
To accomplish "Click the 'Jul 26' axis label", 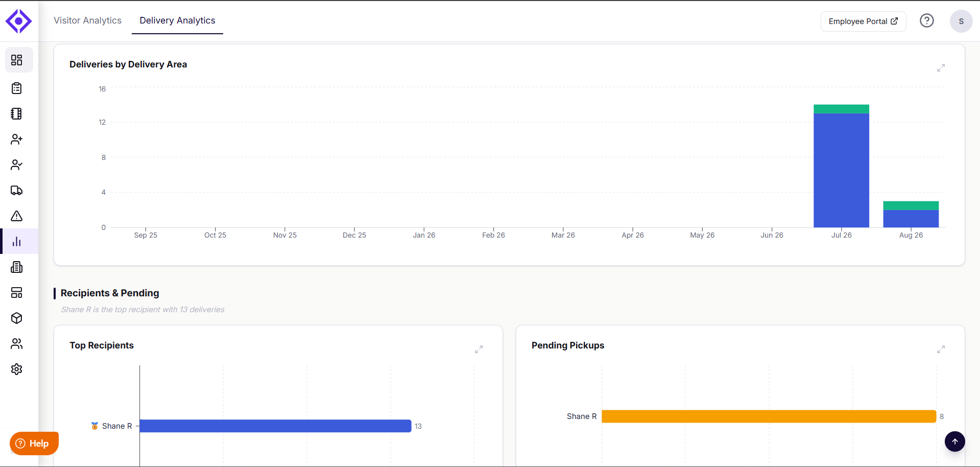I will [842, 235].
